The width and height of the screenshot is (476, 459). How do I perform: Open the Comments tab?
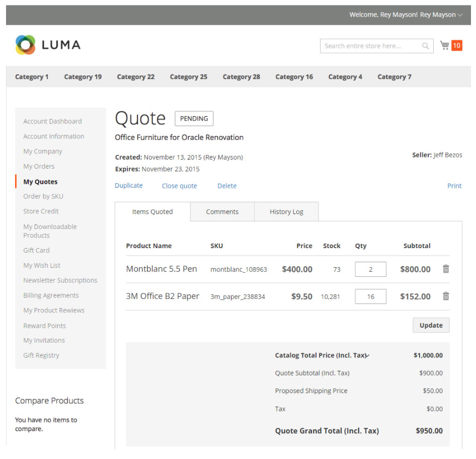pos(222,211)
